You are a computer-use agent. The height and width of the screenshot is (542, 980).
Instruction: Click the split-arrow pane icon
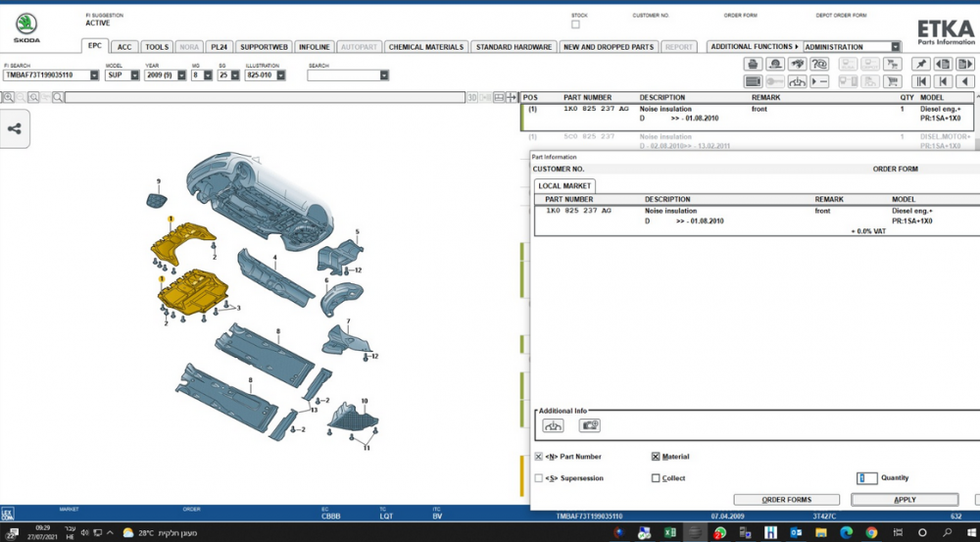coord(512,98)
